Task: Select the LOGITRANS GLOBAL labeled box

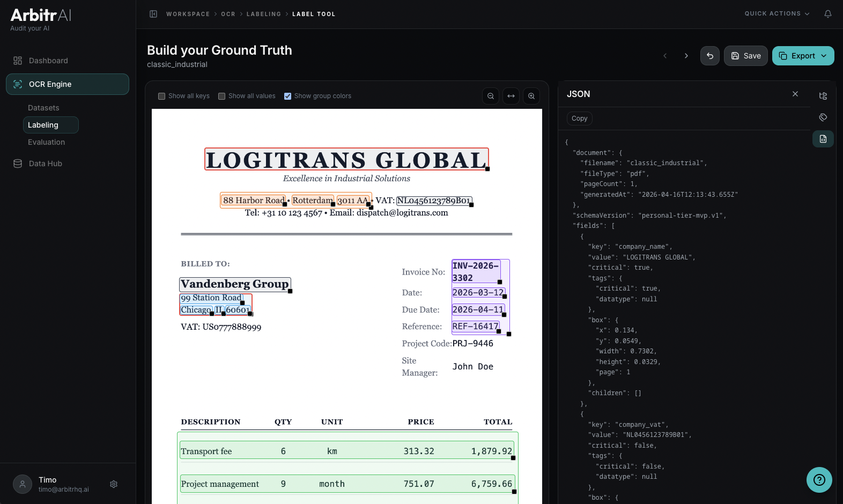Action: (346, 159)
